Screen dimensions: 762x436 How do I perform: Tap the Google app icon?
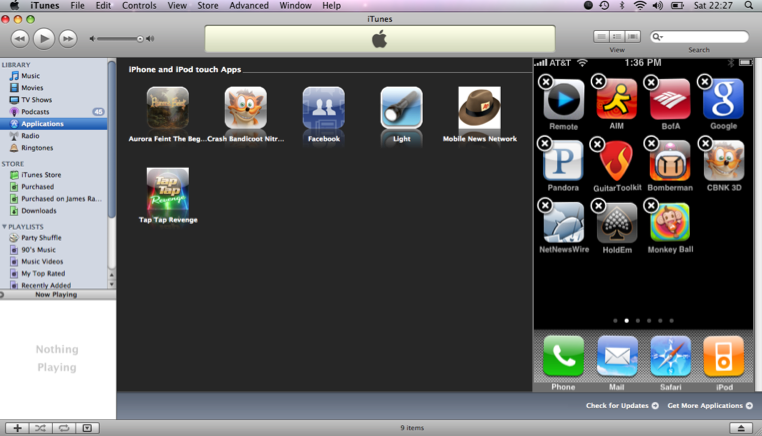724,99
